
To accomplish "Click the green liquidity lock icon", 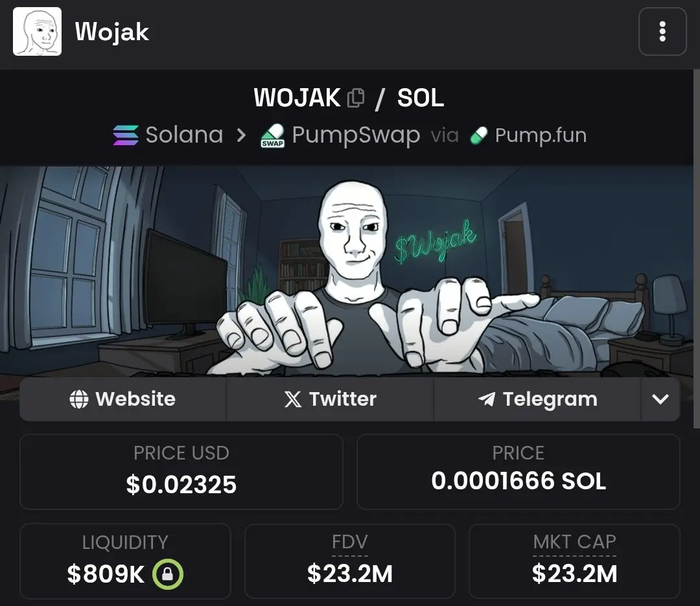I will point(167,574).
